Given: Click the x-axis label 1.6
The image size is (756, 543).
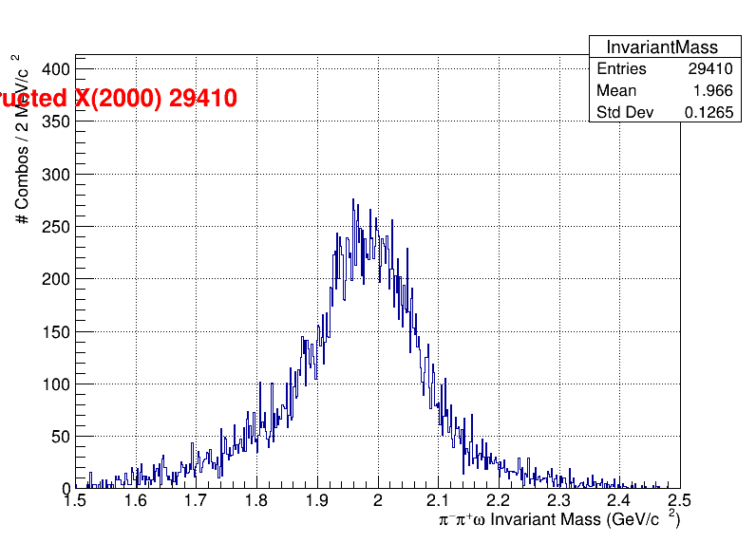Looking at the screenshot, I should click(136, 500).
